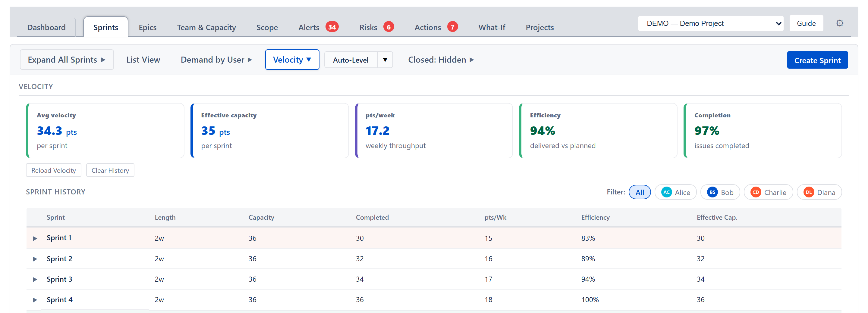Click the Avg velocity 34.3 pts card
The width and height of the screenshot is (868, 313).
[x=105, y=131]
